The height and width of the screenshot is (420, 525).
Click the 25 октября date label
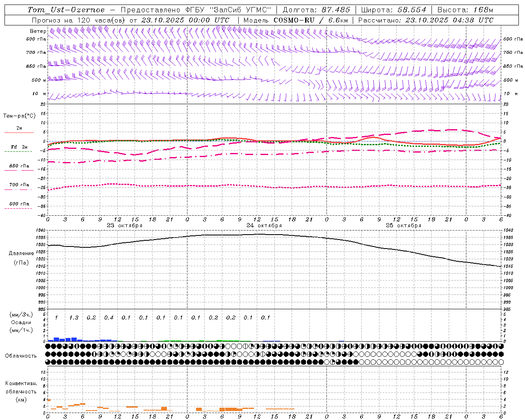(404, 226)
